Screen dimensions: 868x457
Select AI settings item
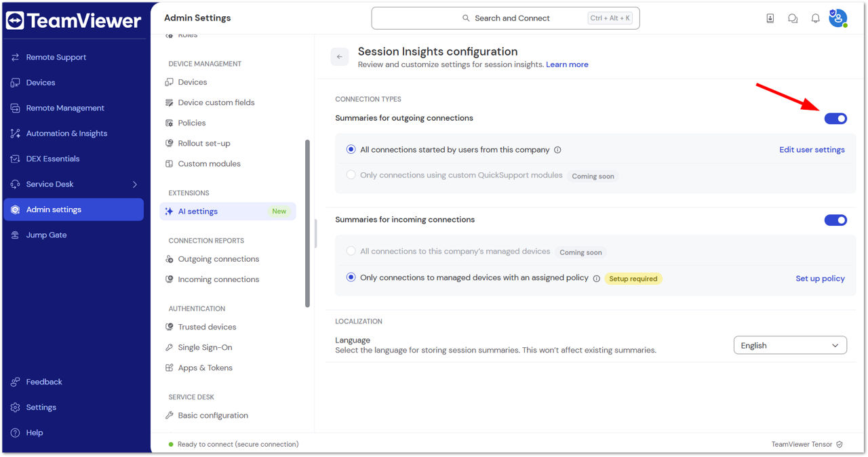228,212
